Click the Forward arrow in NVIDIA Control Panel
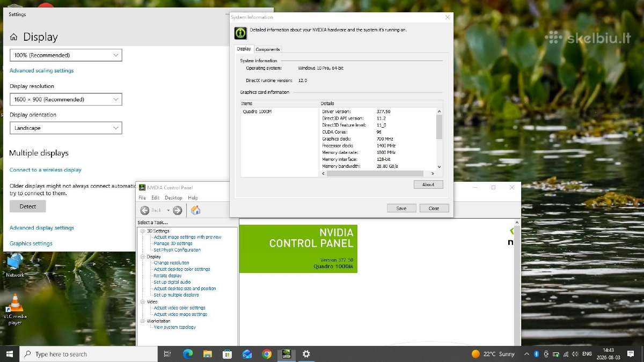This screenshot has height=362, width=644. pos(178,210)
